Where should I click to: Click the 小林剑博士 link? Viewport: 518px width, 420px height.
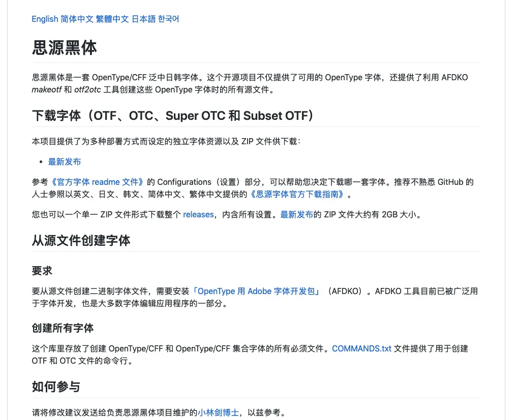click(219, 413)
